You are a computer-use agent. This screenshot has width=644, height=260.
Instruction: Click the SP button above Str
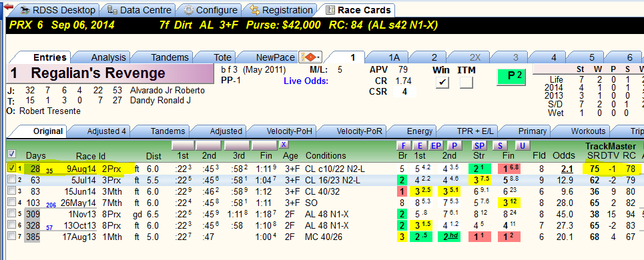coord(478,145)
